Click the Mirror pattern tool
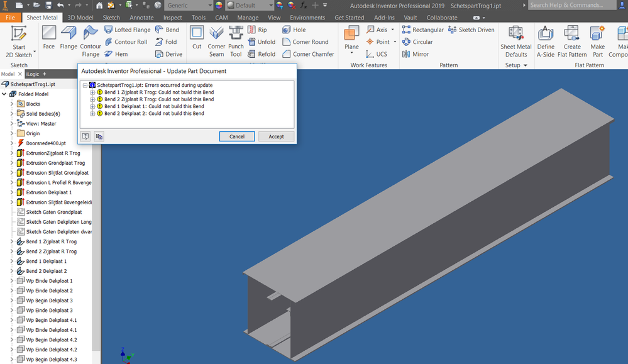Screen dimensions: 628x364 point(416,54)
